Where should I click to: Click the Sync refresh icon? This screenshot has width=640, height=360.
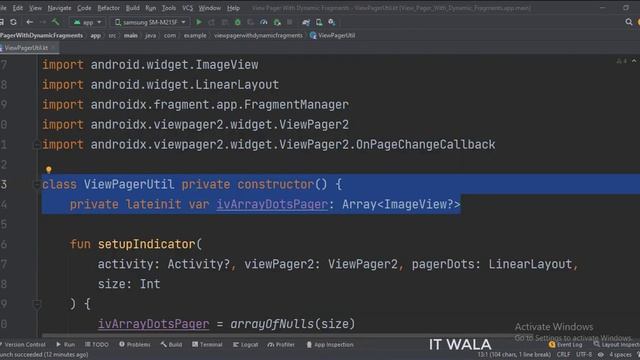point(13,22)
